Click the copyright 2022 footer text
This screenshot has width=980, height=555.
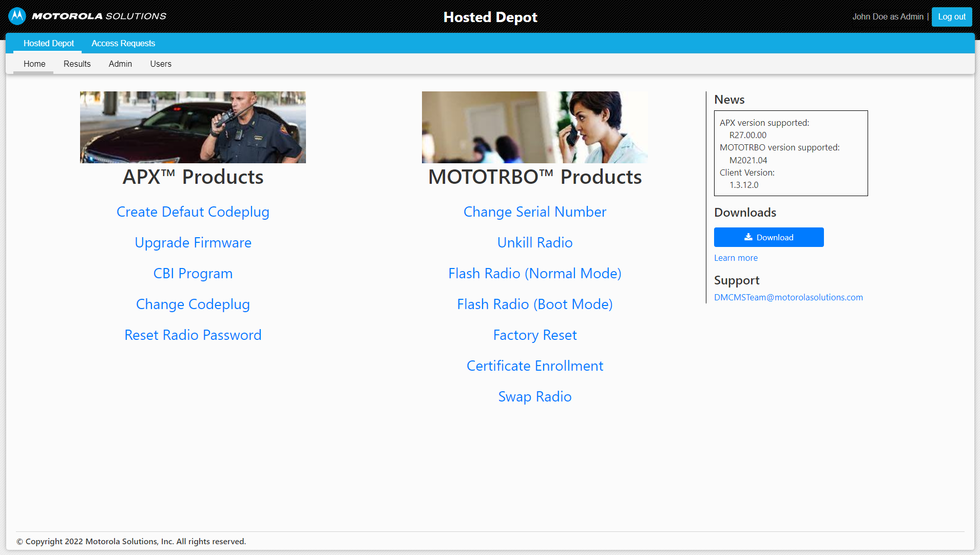(x=131, y=541)
